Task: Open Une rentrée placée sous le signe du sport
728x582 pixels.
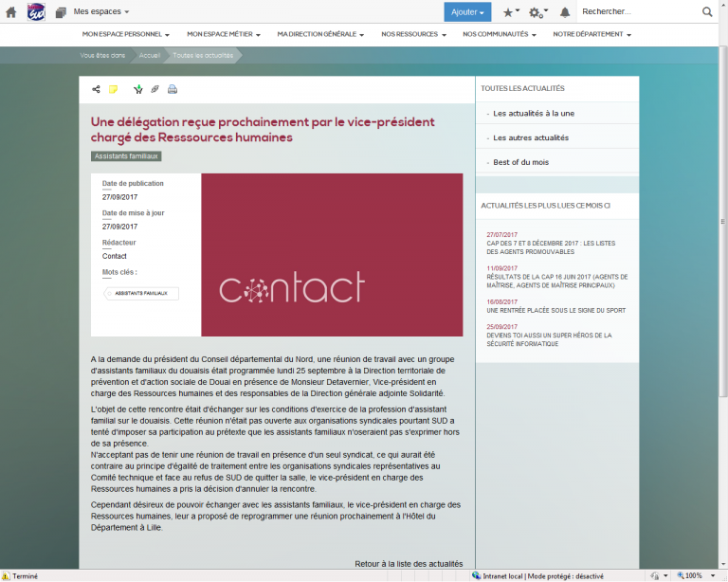Action: coord(555,311)
